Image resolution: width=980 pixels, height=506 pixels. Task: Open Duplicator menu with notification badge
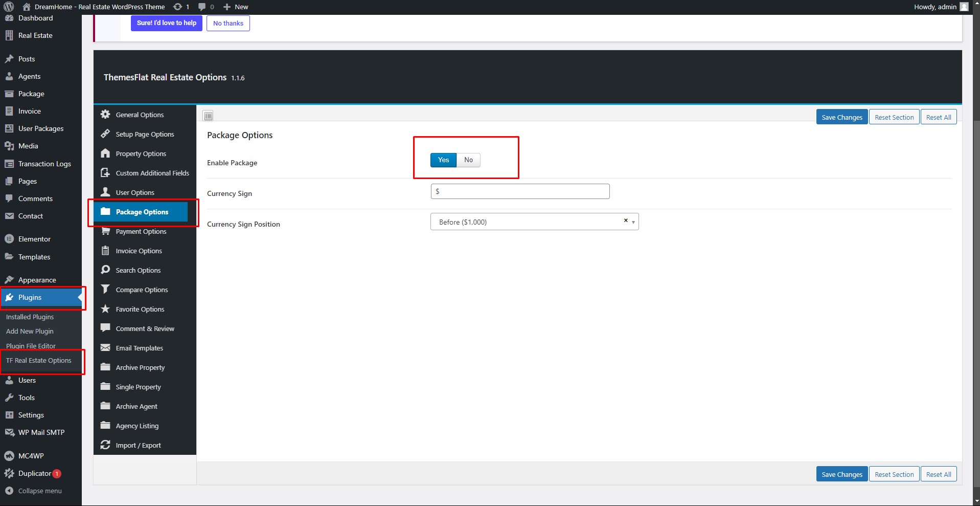[x=41, y=473]
